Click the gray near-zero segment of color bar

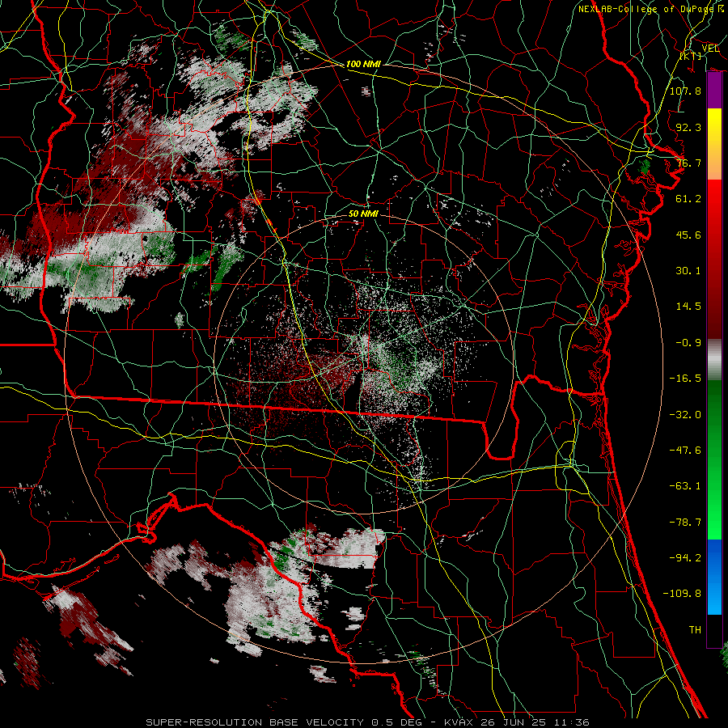pos(714,360)
